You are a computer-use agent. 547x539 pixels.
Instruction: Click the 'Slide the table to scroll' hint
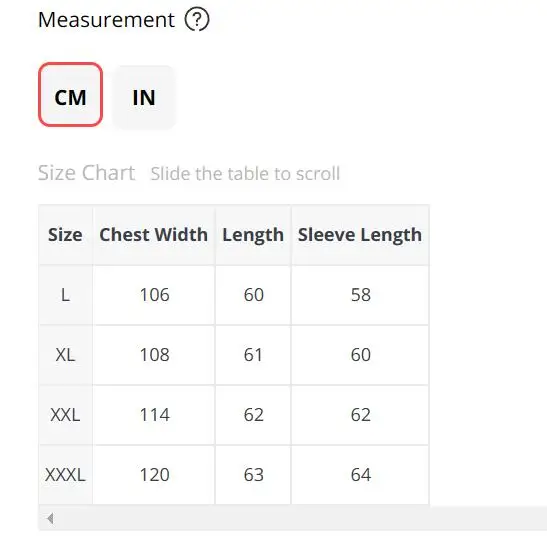245,174
